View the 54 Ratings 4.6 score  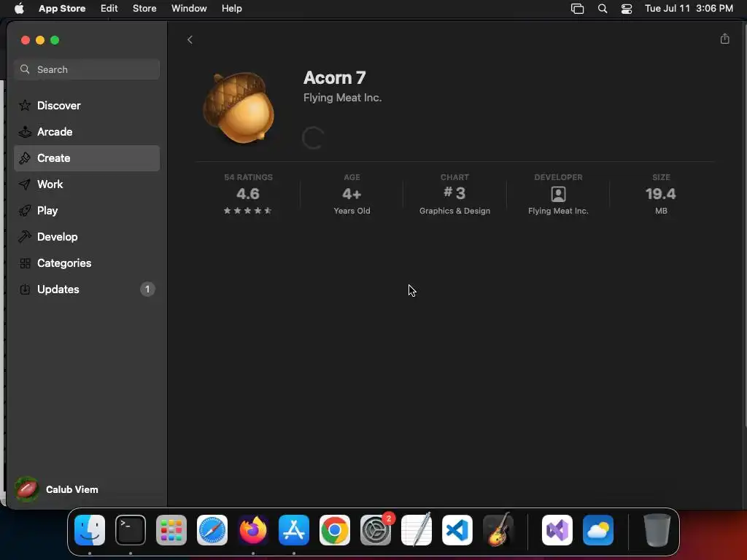pos(248,194)
